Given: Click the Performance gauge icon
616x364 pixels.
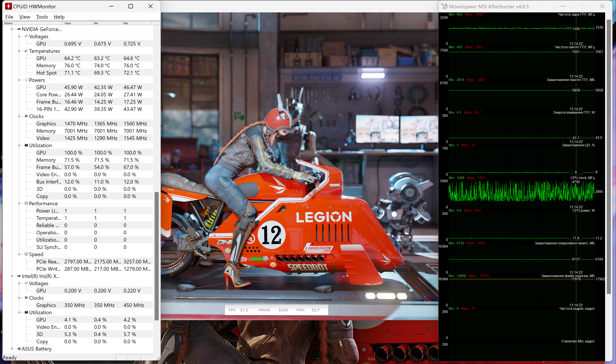Looking at the screenshot, I should click(x=26, y=203).
